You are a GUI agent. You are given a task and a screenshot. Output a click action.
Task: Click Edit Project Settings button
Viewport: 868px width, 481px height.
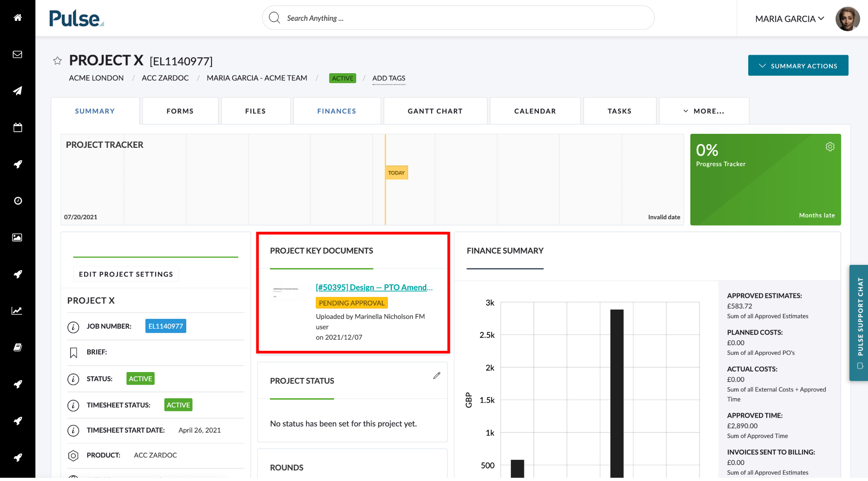[x=126, y=274]
